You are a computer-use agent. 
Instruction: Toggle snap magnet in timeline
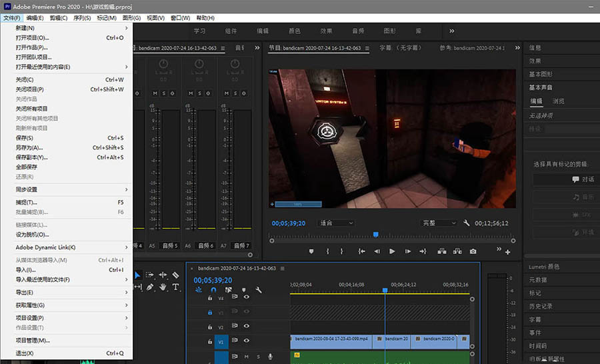(x=213, y=290)
